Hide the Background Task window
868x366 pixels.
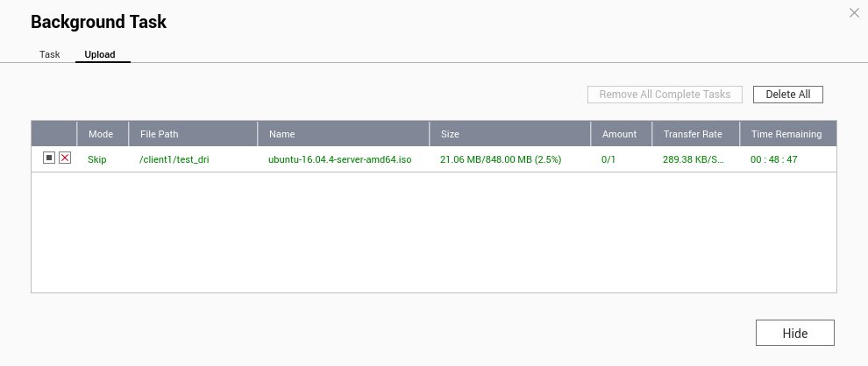pos(794,334)
